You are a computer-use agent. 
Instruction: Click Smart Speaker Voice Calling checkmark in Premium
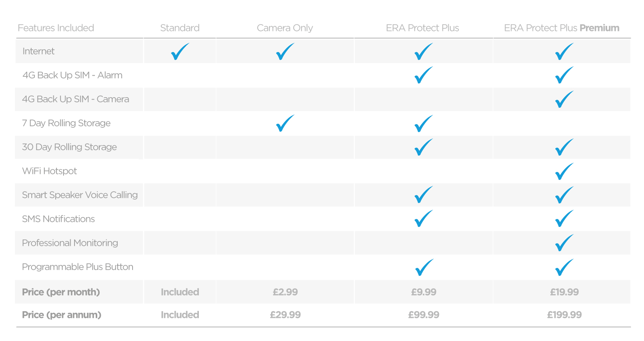point(564,195)
